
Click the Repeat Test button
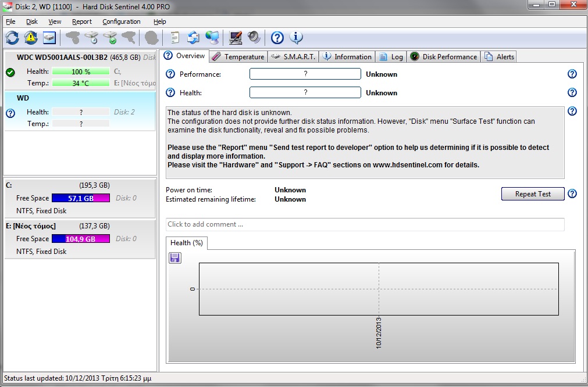point(533,193)
